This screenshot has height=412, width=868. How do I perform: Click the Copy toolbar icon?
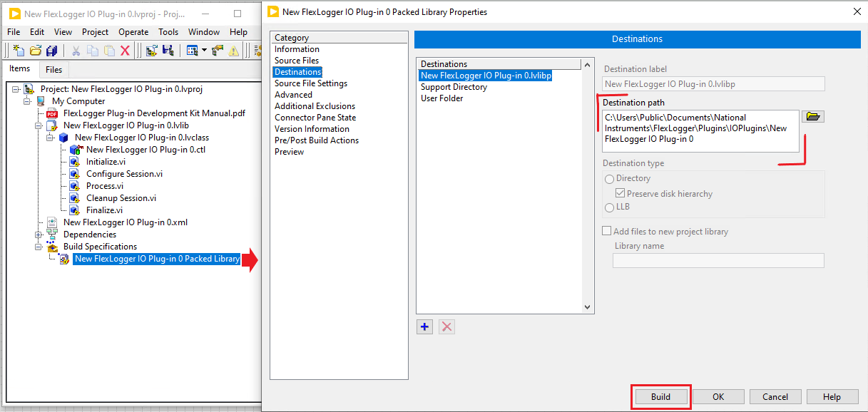[93, 51]
